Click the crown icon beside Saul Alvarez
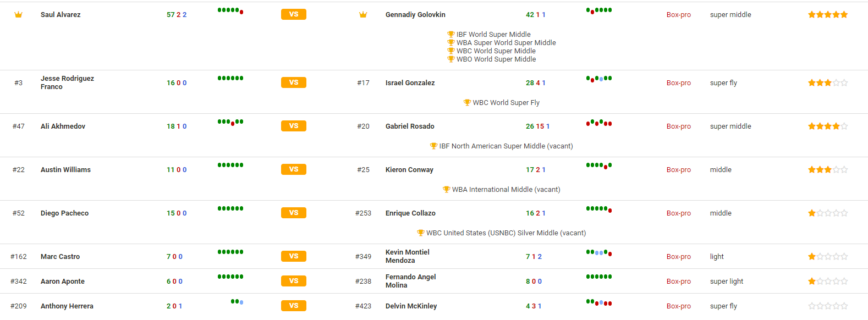Screen dimensions: 868x320 [18, 15]
